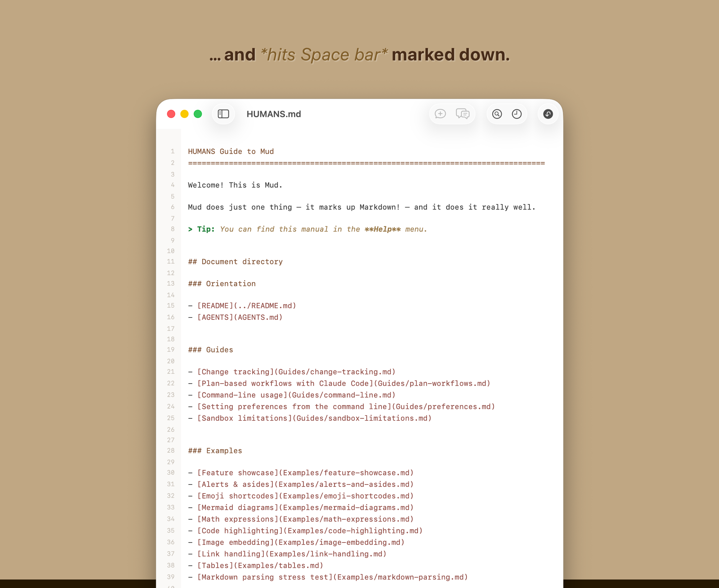Click the add comment bubble icon
The image size is (719, 588).
pos(440,114)
